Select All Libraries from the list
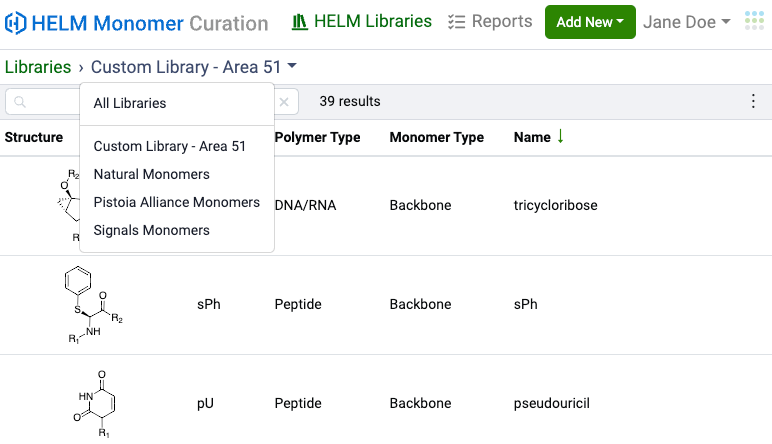The image size is (772, 444). click(x=130, y=103)
